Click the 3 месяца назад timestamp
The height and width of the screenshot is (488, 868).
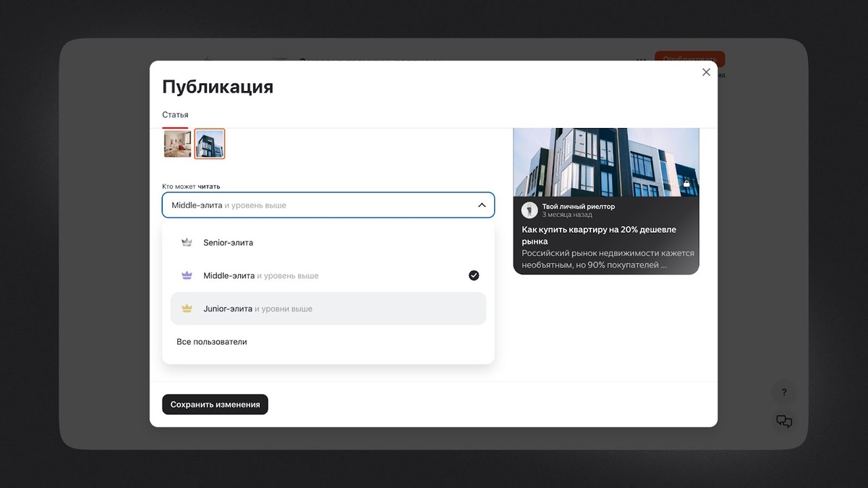point(567,215)
